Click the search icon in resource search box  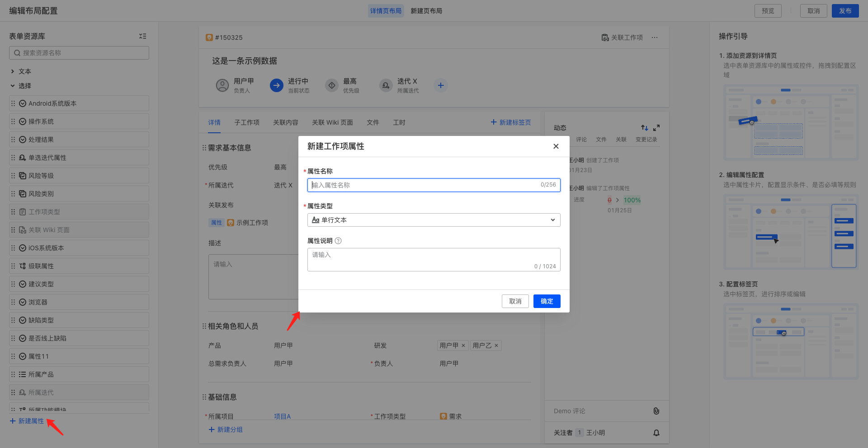point(17,53)
